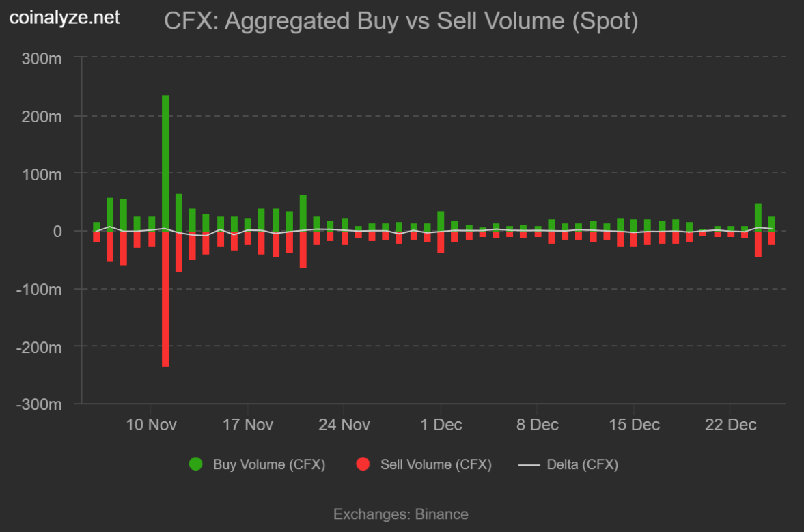Click the red Sell Volume legend circle

click(x=363, y=464)
